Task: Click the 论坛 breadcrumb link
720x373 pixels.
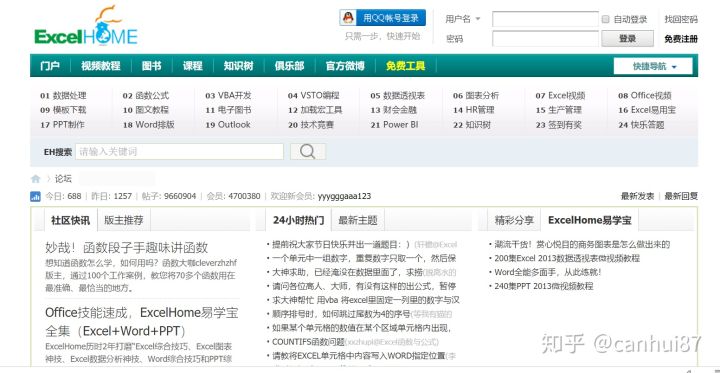Action: (63, 179)
